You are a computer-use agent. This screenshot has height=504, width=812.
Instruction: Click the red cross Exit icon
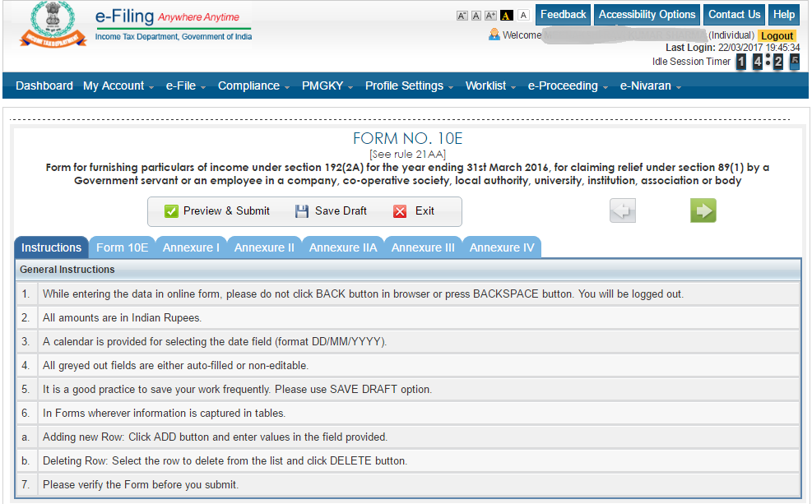tap(400, 211)
